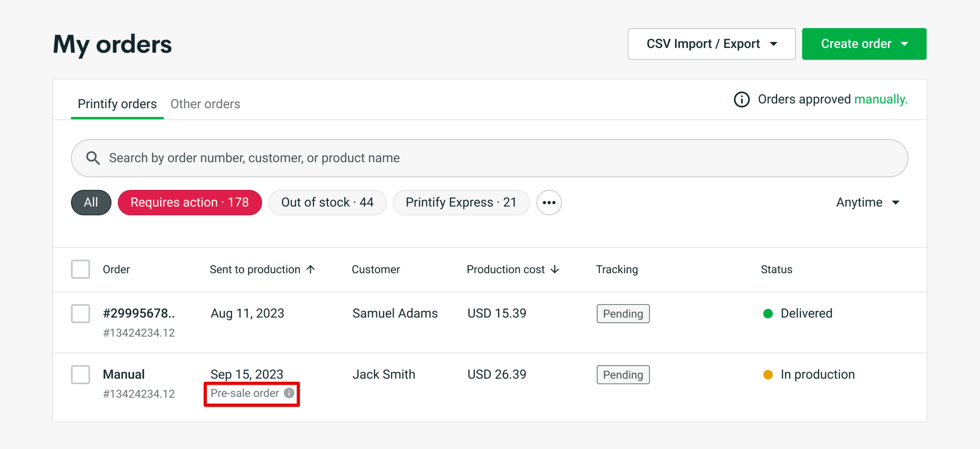Select the checkbox for order #29995678
Screen dimensions: 980x449
[80, 313]
